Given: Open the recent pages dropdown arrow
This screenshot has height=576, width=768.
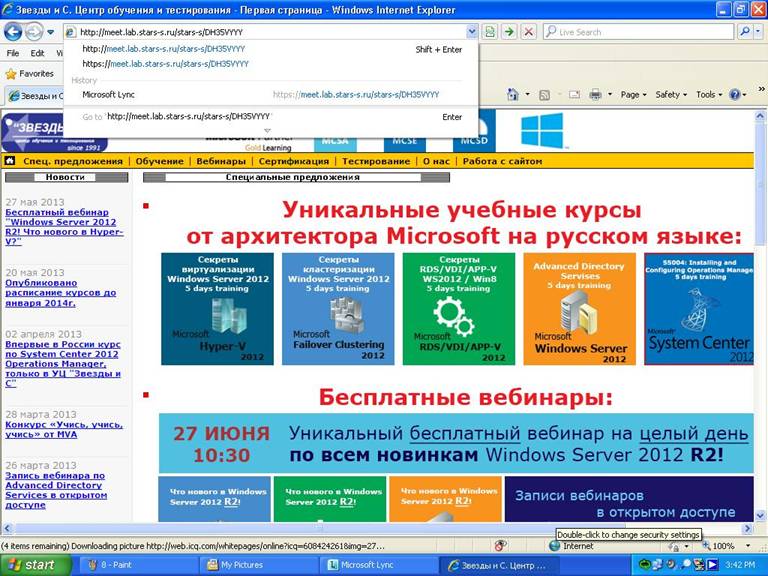Looking at the screenshot, I should (50, 33).
